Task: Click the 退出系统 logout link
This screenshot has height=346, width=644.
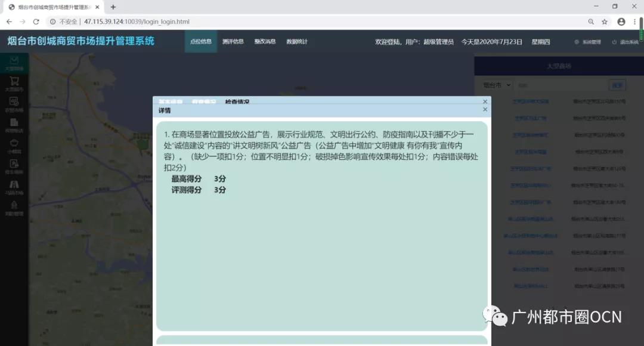Action: coord(625,42)
